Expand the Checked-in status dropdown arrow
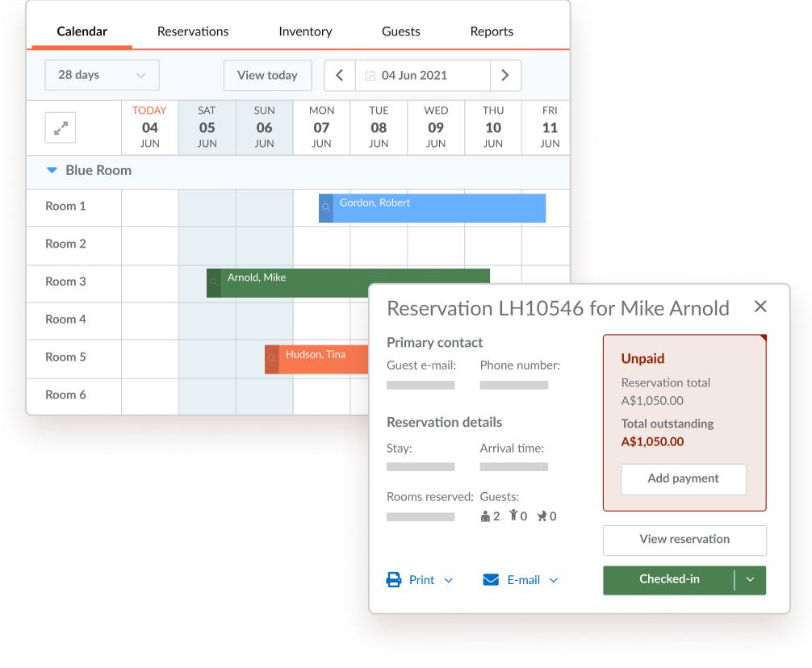The height and width of the screenshot is (668, 812). click(751, 580)
